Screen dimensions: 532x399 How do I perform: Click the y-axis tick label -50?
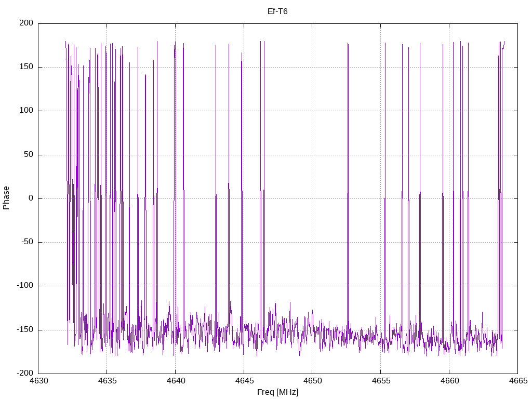[x=28, y=242]
